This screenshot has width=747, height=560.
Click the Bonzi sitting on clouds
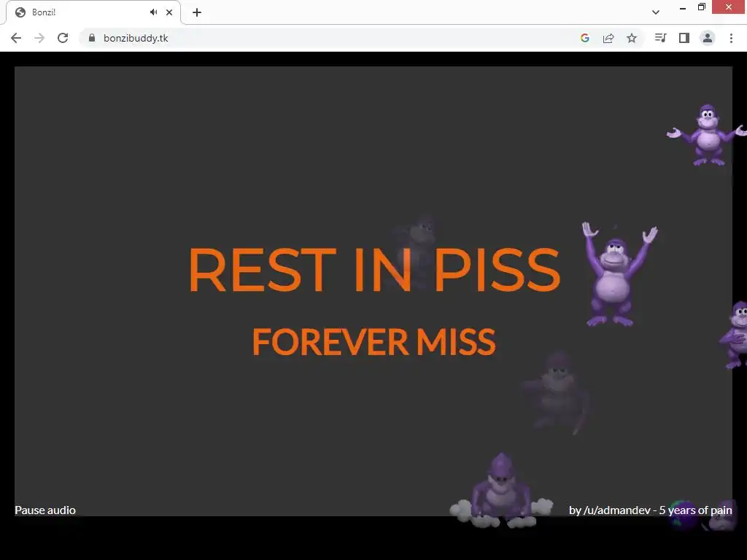coord(500,492)
